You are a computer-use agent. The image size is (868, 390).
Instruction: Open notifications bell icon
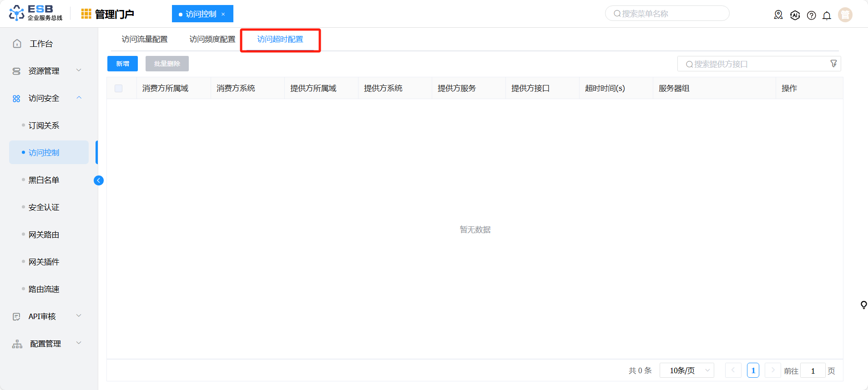827,15
